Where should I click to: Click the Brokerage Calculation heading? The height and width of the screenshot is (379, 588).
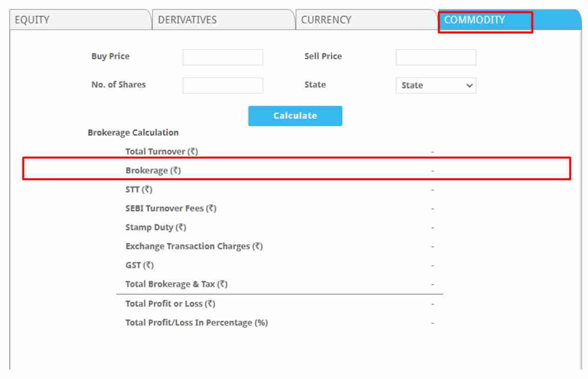[133, 133]
